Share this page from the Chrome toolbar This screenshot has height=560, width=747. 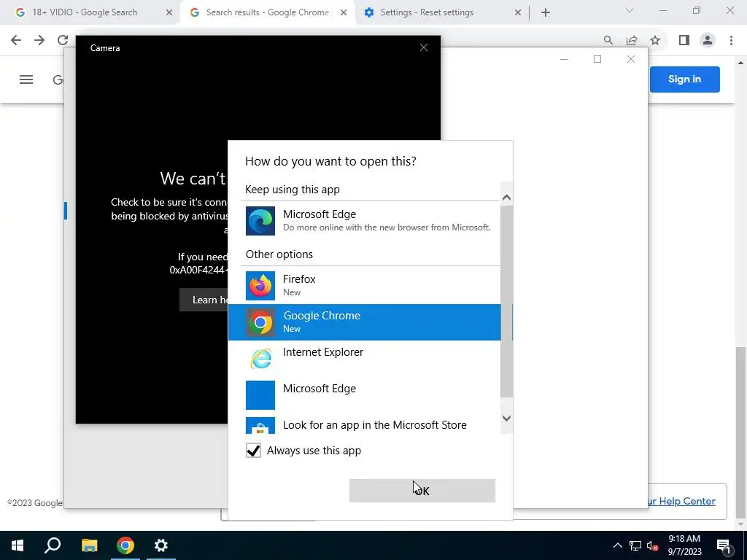click(632, 41)
